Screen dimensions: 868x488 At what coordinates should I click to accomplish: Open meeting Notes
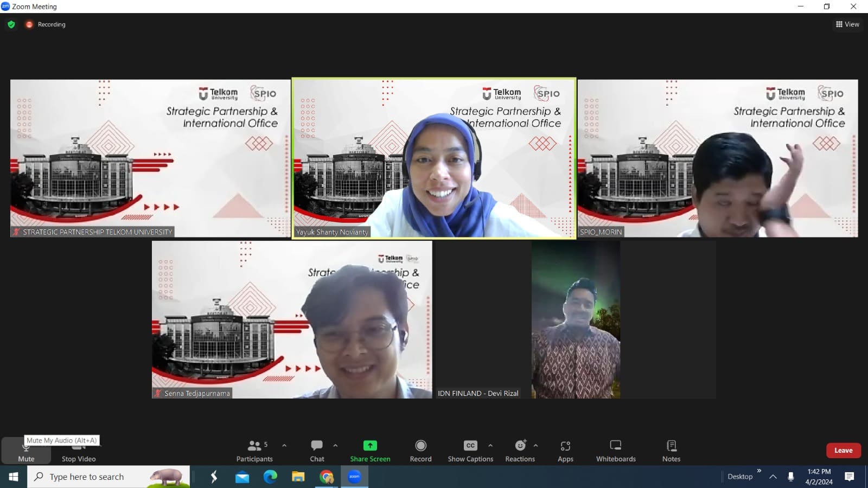[671, 451]
